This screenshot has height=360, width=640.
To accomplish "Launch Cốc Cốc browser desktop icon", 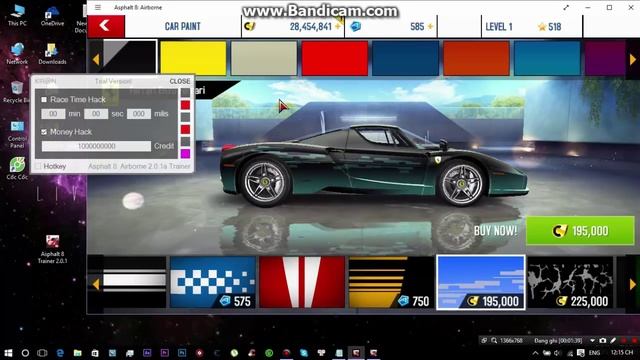I will [x=17, y=168].
